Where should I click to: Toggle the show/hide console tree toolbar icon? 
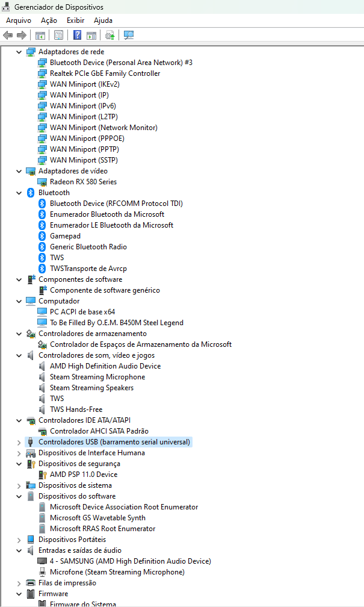pos(40,35)
